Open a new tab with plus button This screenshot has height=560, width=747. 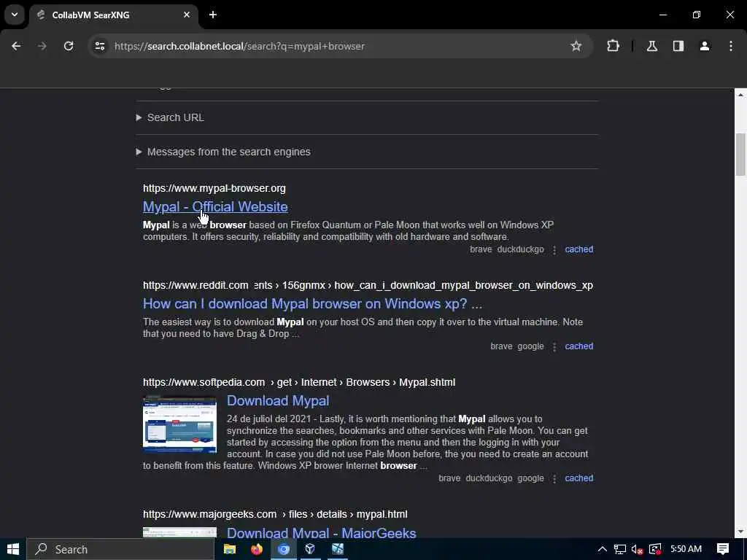tap(213, 15)
